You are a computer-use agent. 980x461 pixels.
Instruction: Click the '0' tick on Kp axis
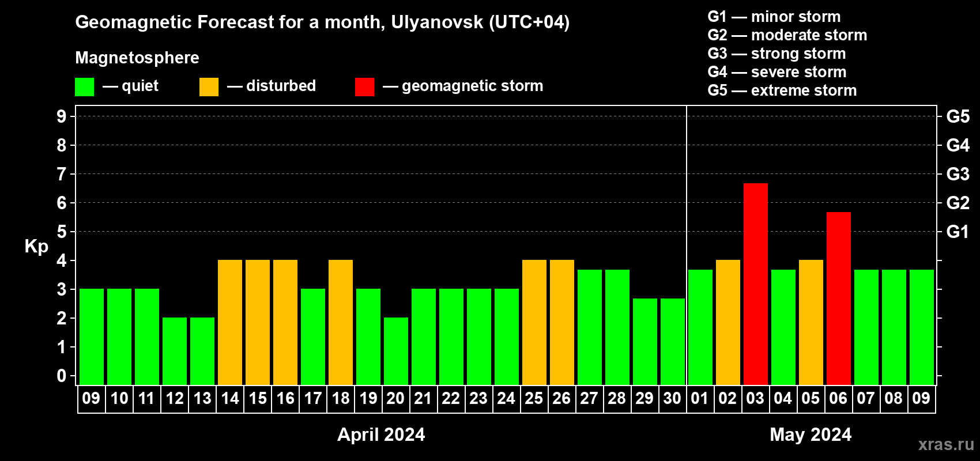coord(62,376)
